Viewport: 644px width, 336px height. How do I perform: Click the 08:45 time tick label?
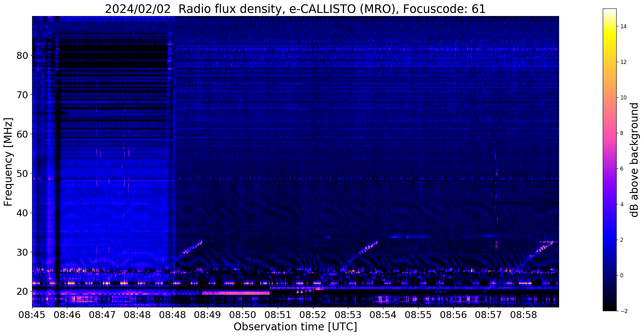tap(32, 315)
